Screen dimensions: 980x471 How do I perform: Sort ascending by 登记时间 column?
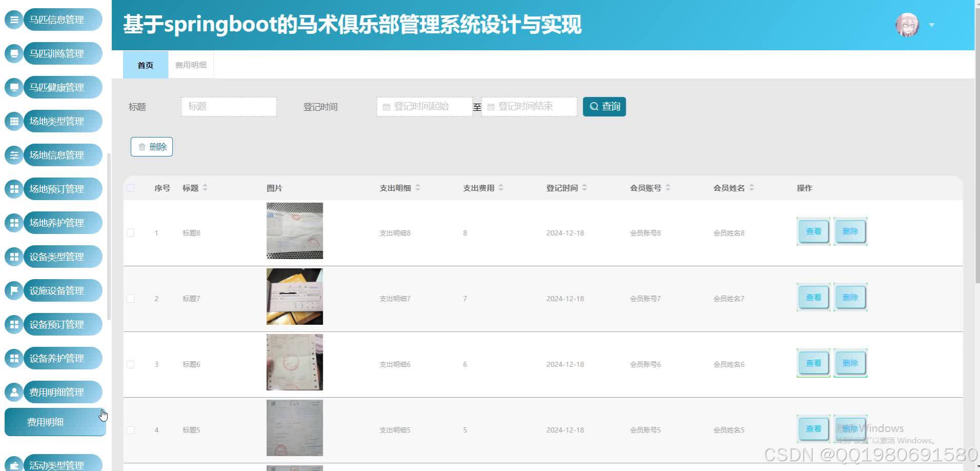click(x=584, y=185)
